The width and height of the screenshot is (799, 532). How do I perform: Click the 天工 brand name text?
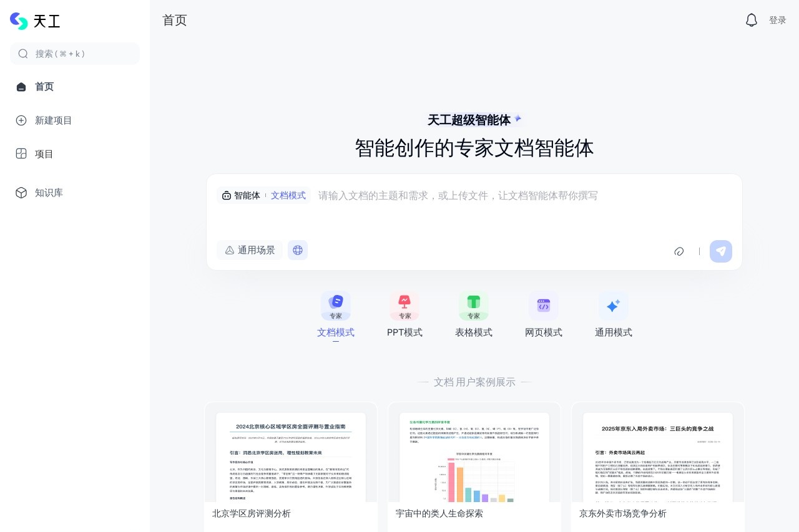tap(47, 21)
